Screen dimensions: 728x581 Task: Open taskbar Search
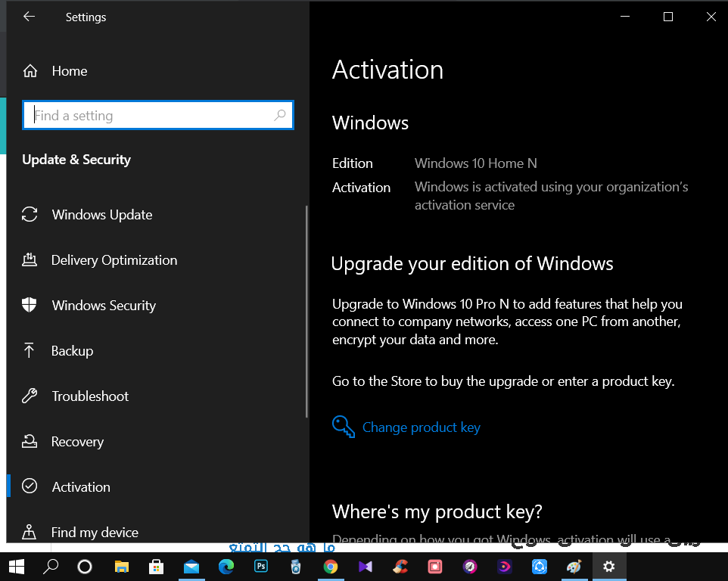(x=51, y=567)
